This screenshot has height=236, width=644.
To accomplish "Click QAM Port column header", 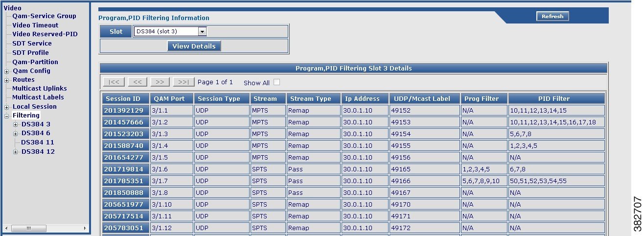I will coord(171,98).
